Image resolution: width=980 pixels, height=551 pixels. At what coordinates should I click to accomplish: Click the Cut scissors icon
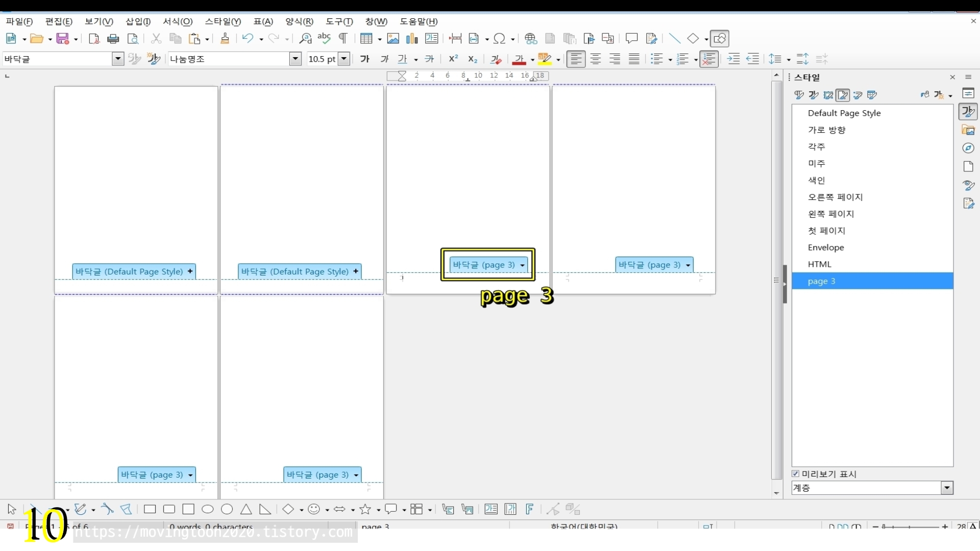pyautogui.click(x=156, y=39)
